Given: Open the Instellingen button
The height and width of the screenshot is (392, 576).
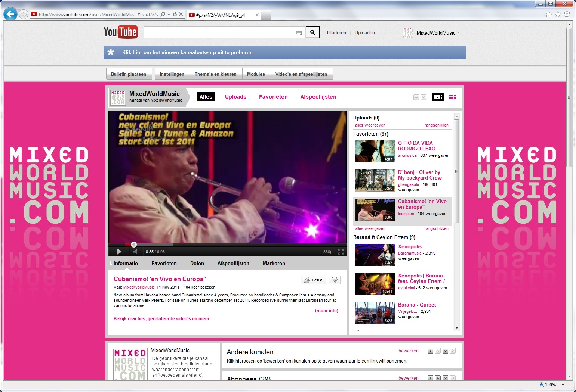Looking at the screenshot, I should click(x=172, y=74).
